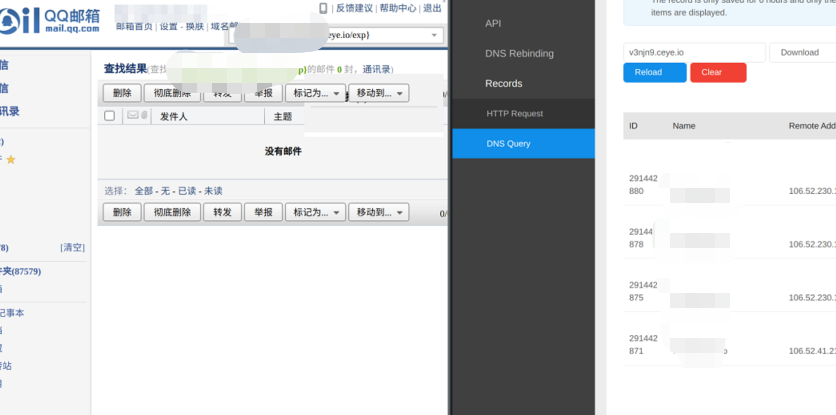Click the Name column header in the records table

pos(684,126)
